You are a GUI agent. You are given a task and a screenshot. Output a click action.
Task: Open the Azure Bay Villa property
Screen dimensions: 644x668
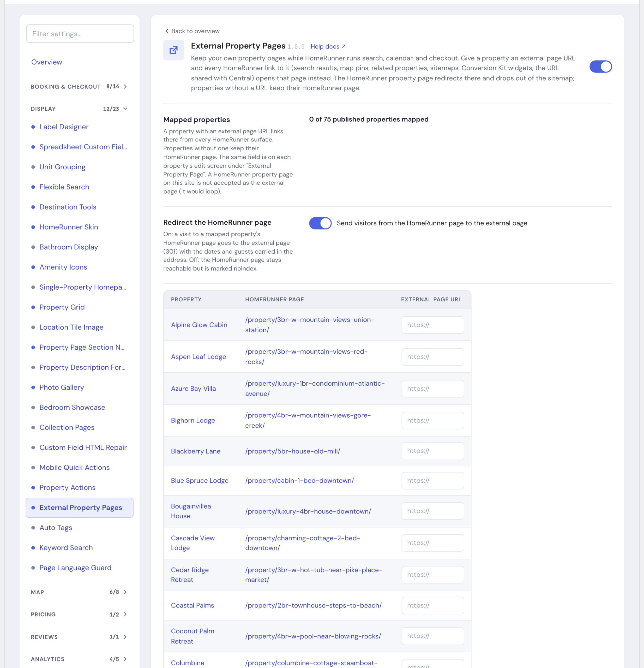193,389
